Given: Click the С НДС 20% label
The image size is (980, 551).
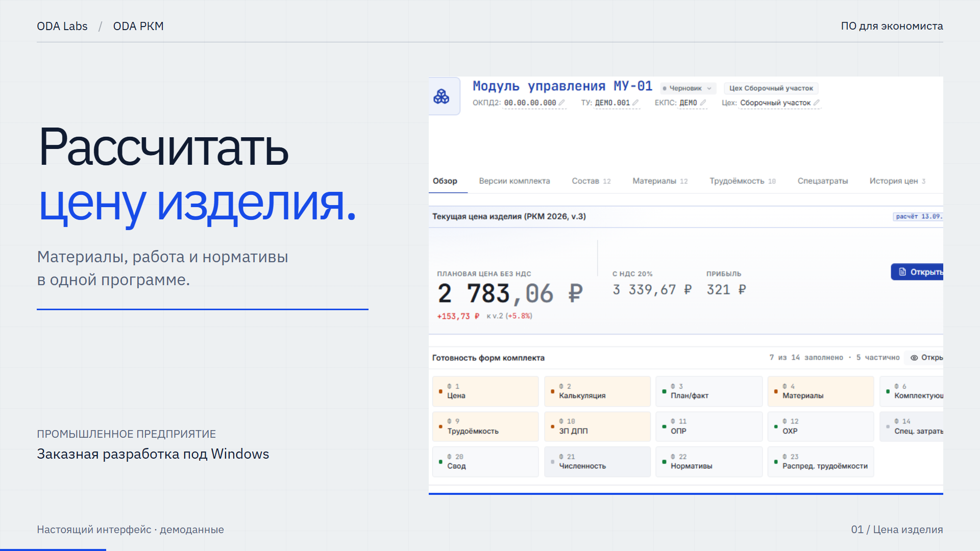Looking at the screenshot, I should click(632, 274).
